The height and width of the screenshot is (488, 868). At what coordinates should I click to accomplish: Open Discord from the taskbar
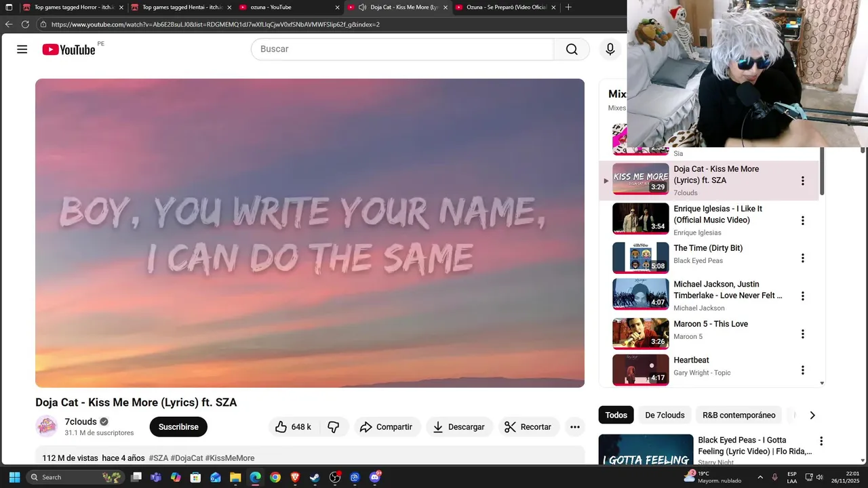click(x=374, y=477)
